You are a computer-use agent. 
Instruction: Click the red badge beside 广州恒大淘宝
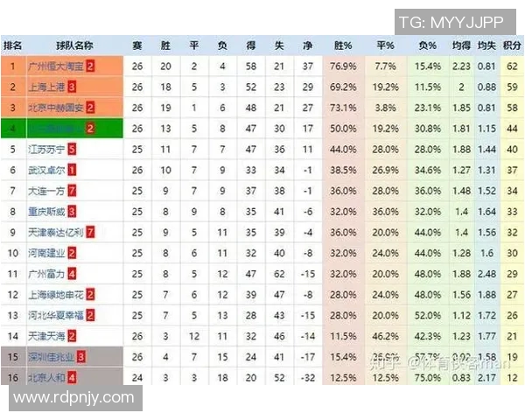coord(91,66)
